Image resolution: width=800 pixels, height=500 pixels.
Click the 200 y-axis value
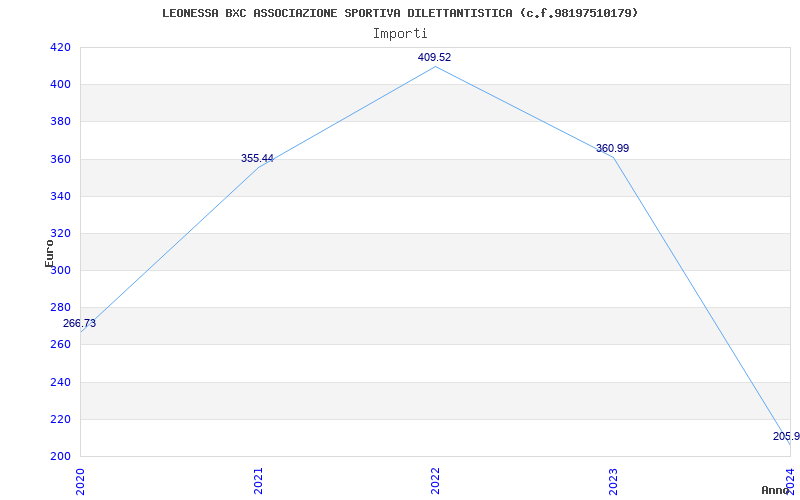click(x=60, y=457)
